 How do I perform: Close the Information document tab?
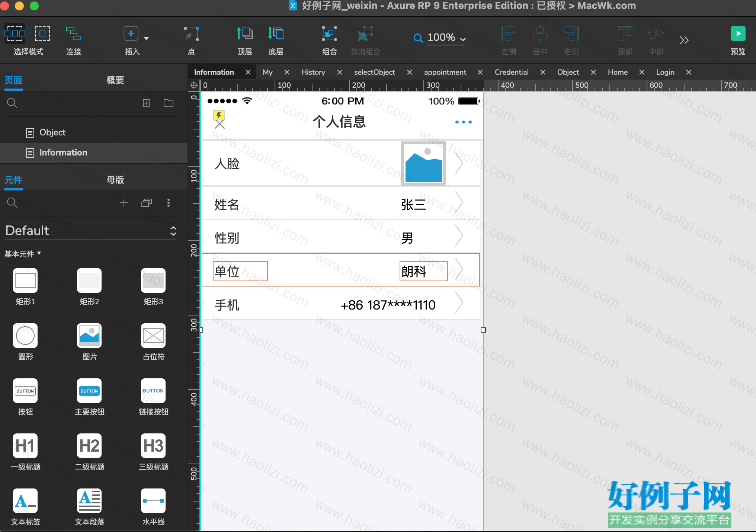[x=248, y=72]
